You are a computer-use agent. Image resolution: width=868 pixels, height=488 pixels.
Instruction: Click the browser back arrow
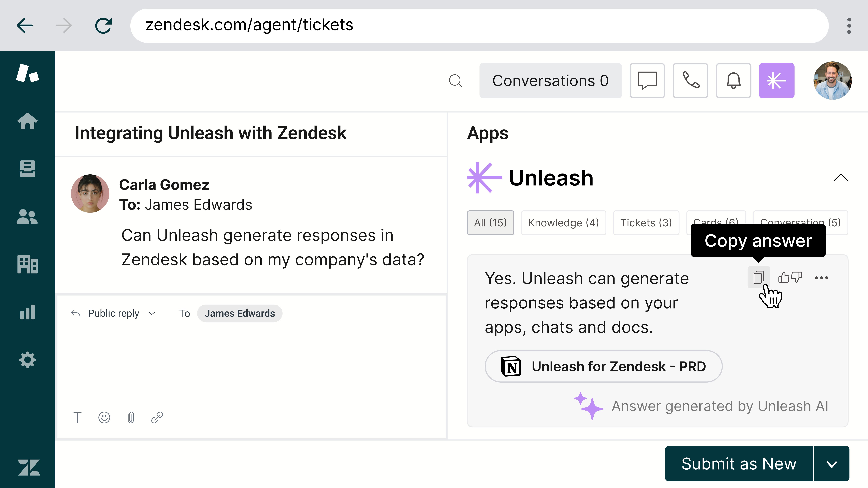tap(25, 26)
